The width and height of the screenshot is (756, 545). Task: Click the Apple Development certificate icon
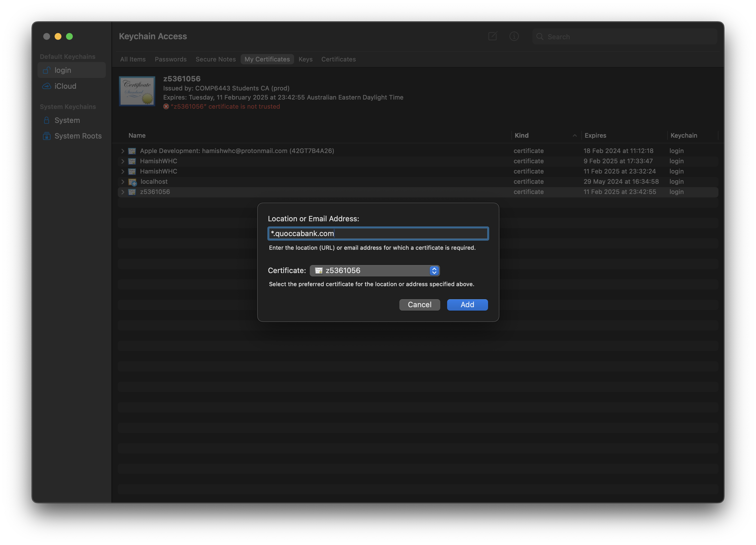click(x=132, y=151)
